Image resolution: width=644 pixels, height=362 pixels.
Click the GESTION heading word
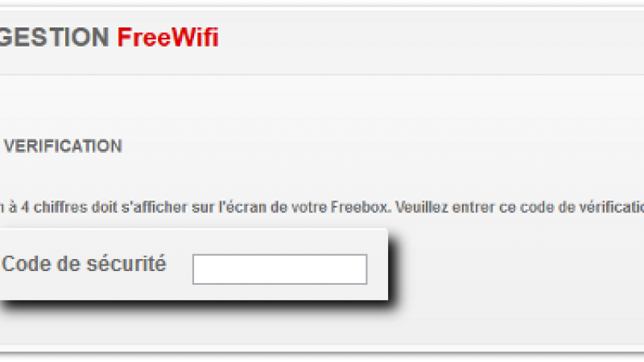point(54,37)
